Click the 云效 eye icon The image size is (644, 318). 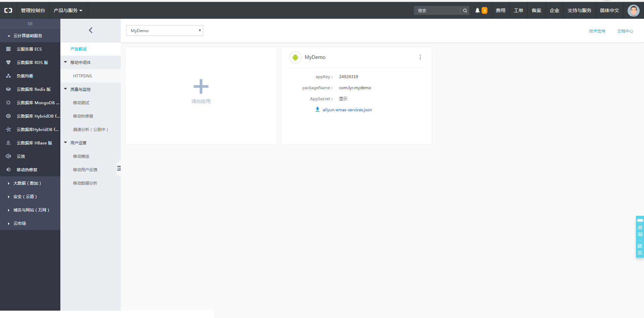click(x=8, y=156)
